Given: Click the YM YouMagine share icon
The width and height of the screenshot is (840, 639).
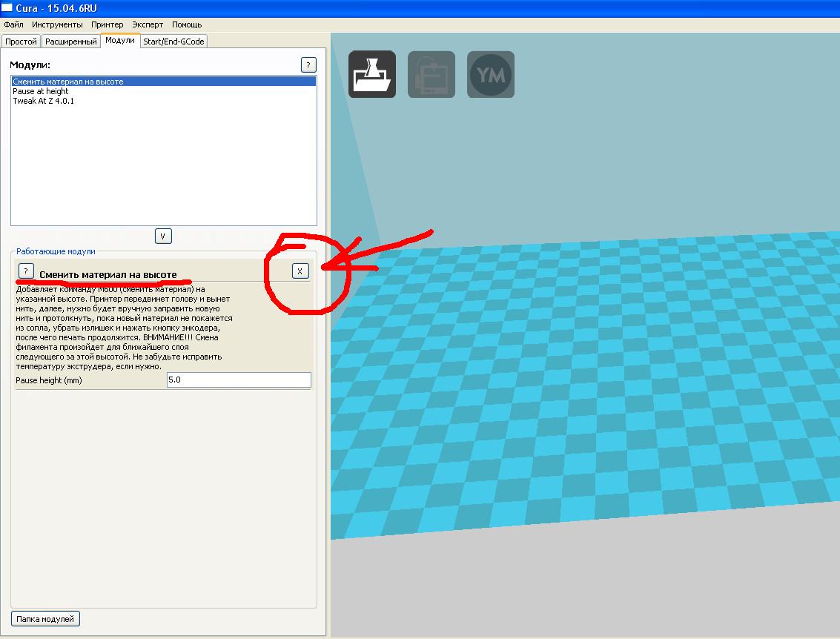Looking at the screenshot, I should [x=490, y=74].
